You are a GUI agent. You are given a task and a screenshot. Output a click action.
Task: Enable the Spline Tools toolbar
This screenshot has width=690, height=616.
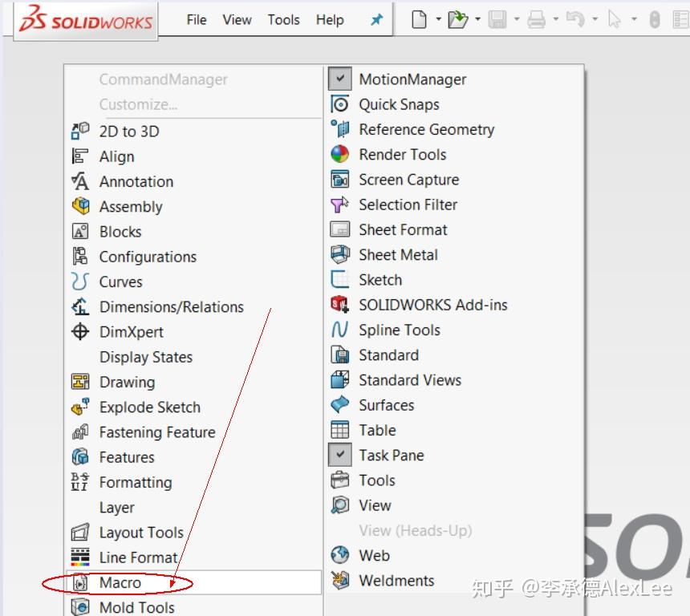click(400, 330)
